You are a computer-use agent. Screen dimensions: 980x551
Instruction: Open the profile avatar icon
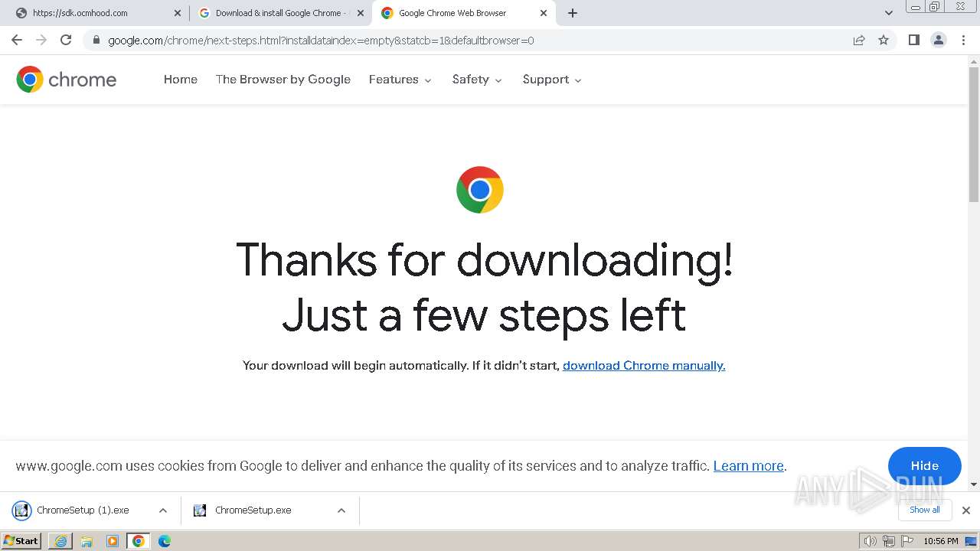coord(939,40)
